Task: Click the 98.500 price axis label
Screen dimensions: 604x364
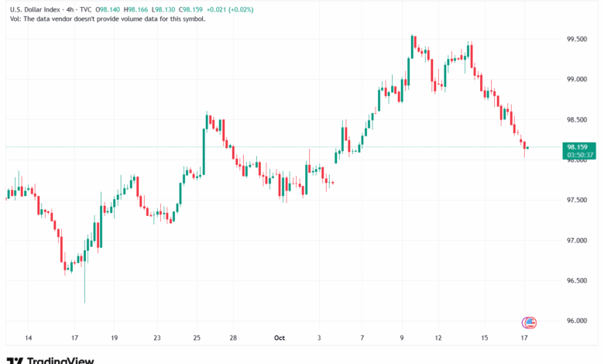Action: (x=577, y=120)
